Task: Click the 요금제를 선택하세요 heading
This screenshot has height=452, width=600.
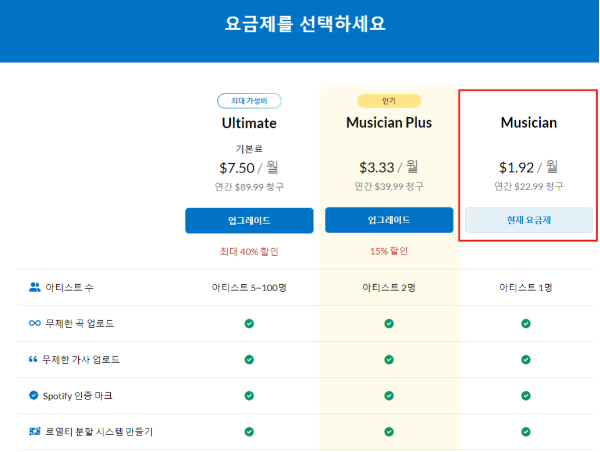Action: [x=305, y=24]
